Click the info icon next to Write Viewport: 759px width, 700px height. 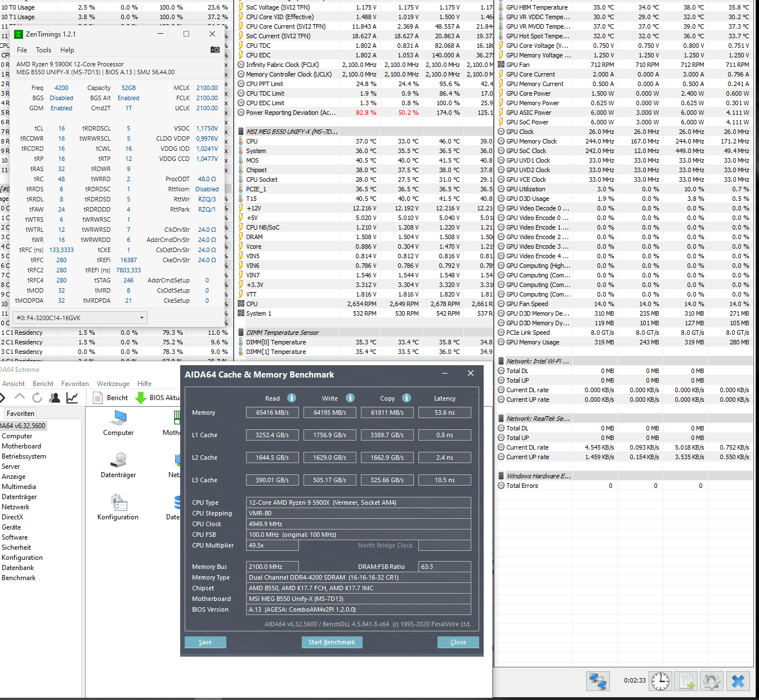(x=350, y=398)
